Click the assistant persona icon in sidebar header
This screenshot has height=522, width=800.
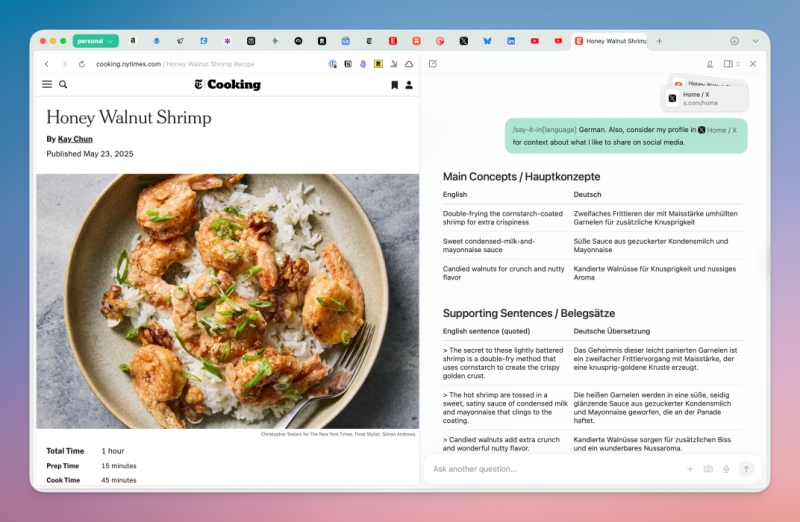[710, 64]
